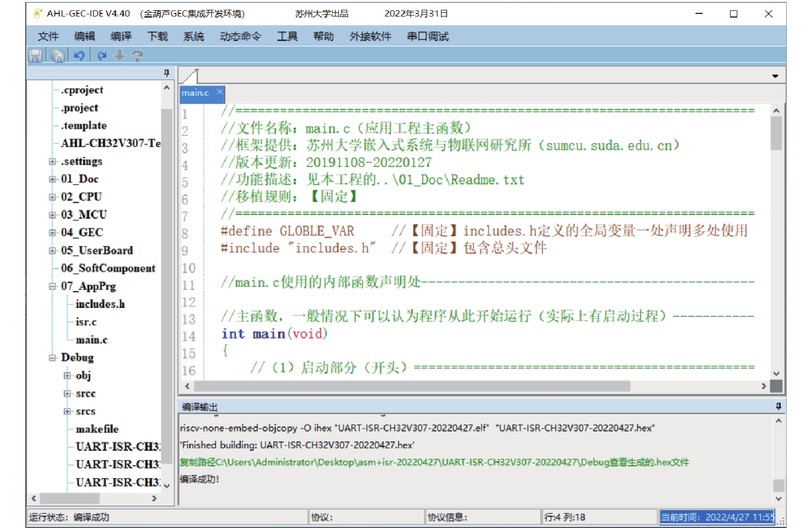Select main.c in the project tree
Screen dimensions: 812x530
[91, 340]
